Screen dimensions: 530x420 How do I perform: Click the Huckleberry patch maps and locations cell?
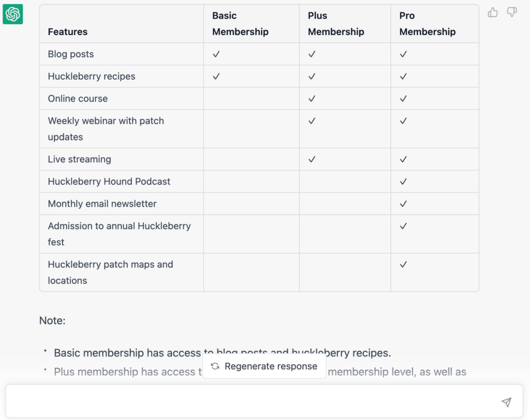[110, 272]
